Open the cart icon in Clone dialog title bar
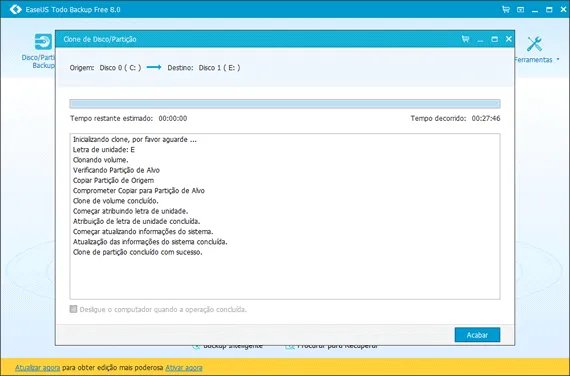The image size is (570, 376). tap(465, 39)
